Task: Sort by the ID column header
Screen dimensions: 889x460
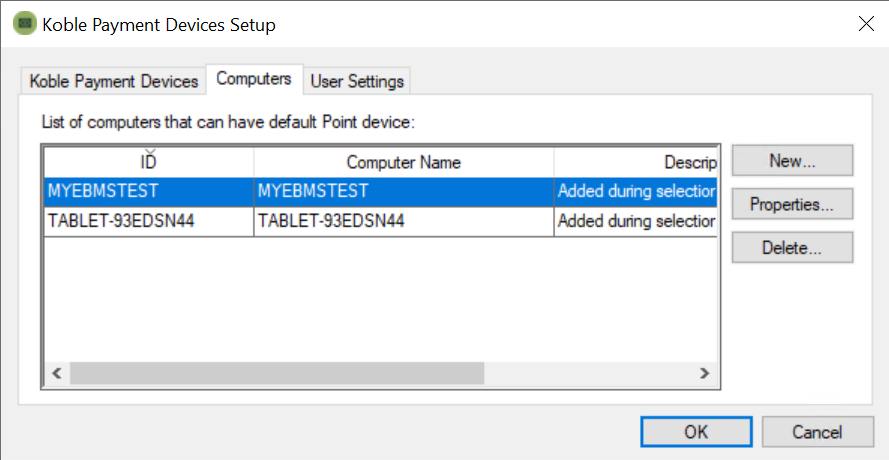Action: pos(149,162)
